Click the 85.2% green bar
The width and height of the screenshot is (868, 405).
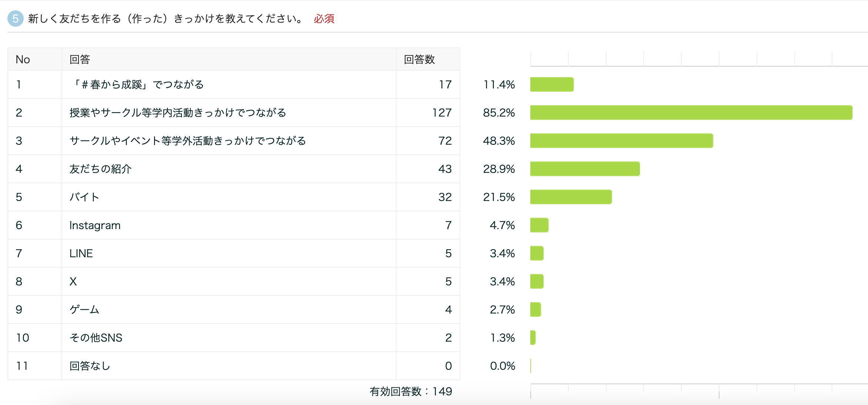[x=691, y=113]
